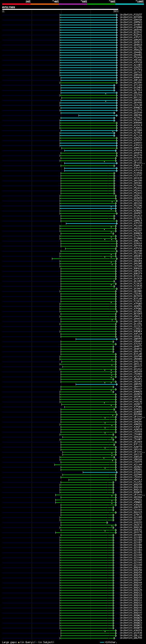
Task: Select hit label UniRef100_P33157
Action: [131, 15]
